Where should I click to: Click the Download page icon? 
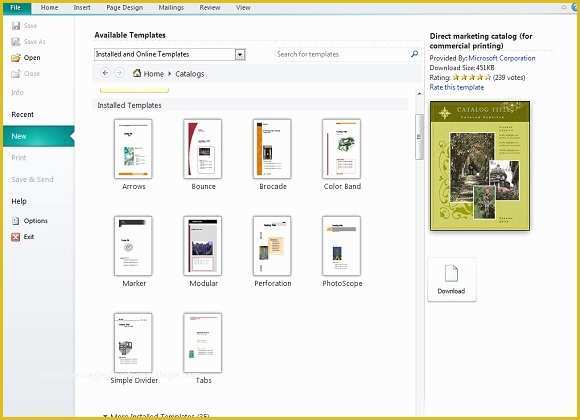(x=451, y=273)
